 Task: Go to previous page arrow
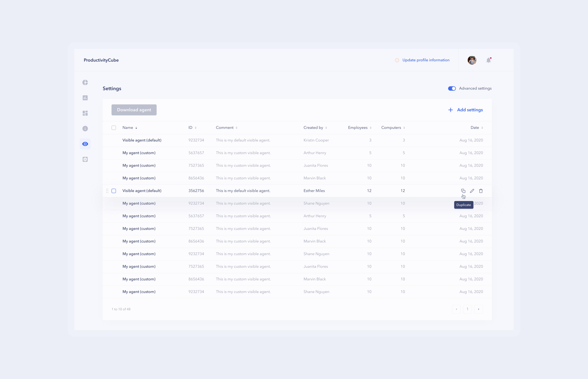coord(456,309)
